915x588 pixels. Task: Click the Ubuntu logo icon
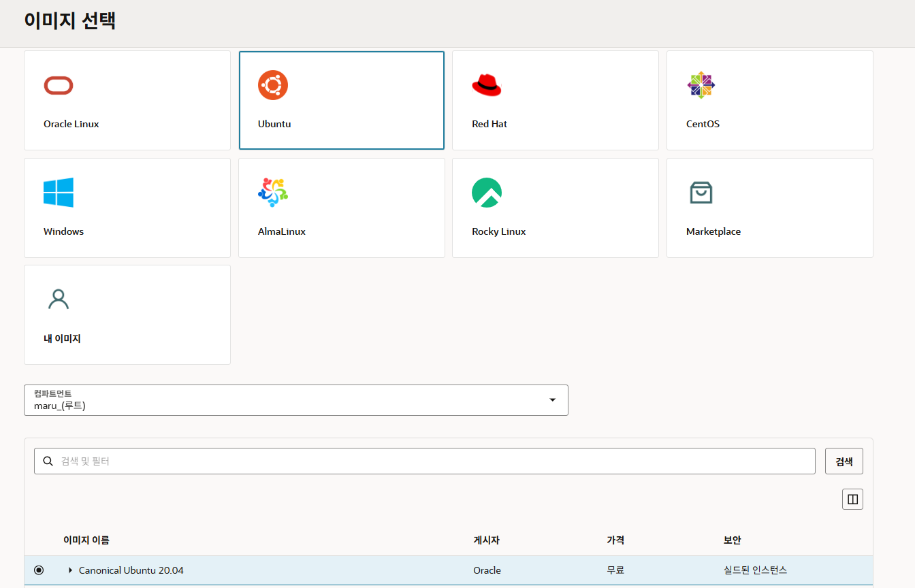pos(273,85)
